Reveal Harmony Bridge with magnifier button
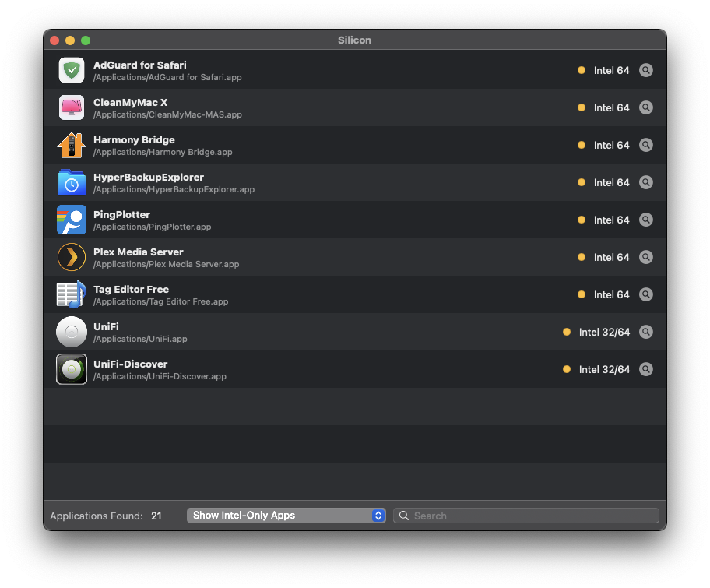This screenshot has width=710, height=588. 645,145
